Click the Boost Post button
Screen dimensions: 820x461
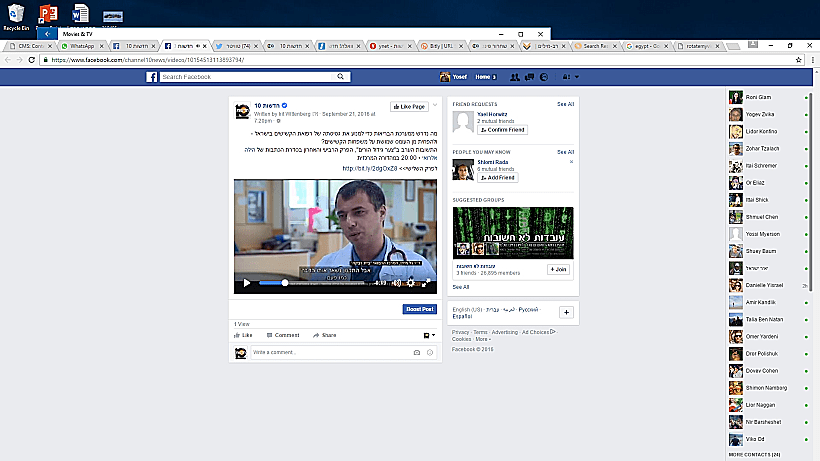pyautogui.click(x=419, y=309)
